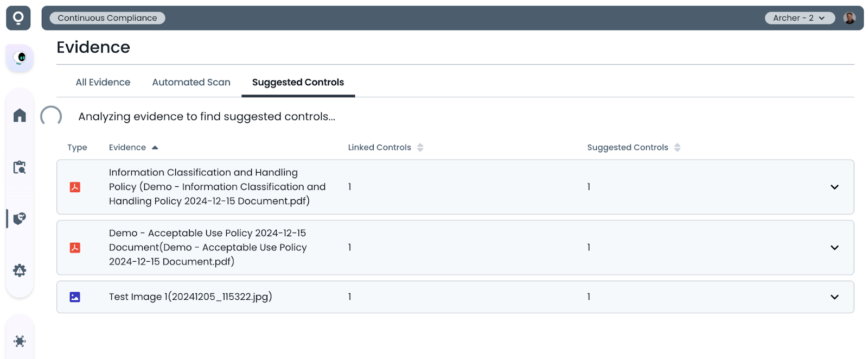Open the gear warning icon in the sidebar
The width and height of the screenshot is (868, 359).
coord(20,270)
